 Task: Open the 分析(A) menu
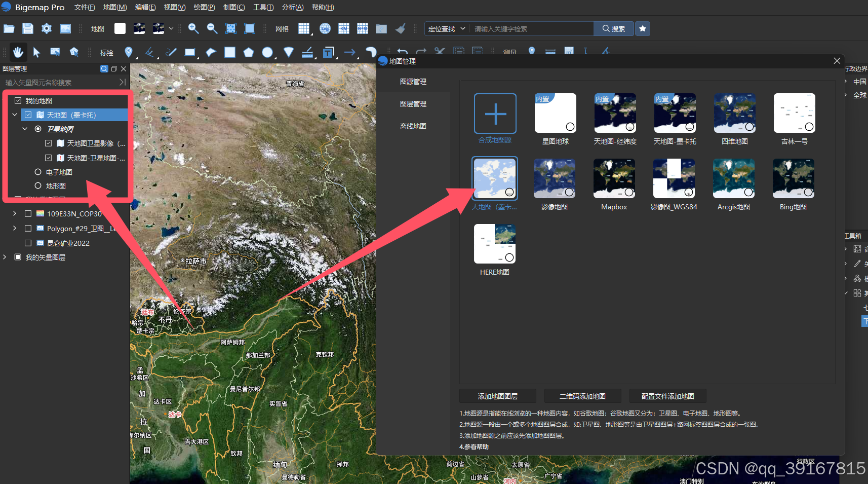[293, 7]
